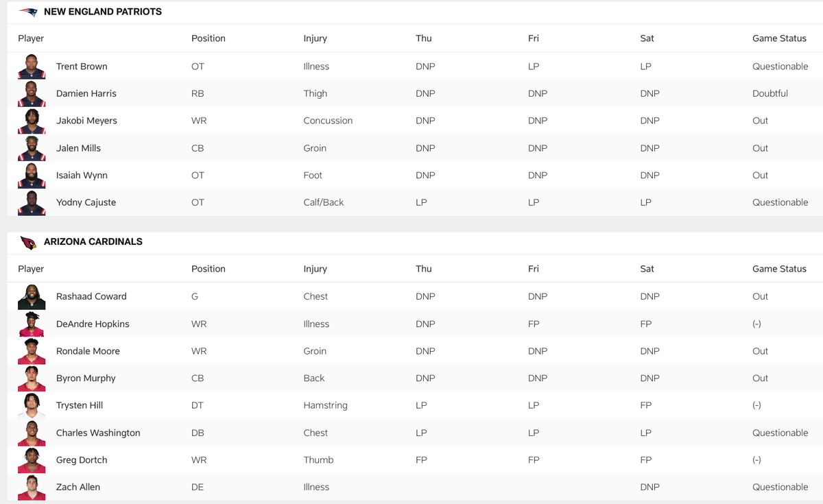
Task: Select Jakobi Meyers's headshot photo
Action: pos(32,121)
